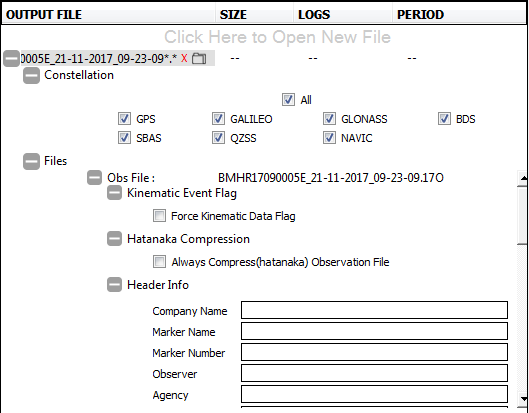Click the scrollbar down arrow

pyautogui.click(x=523, y=399)
